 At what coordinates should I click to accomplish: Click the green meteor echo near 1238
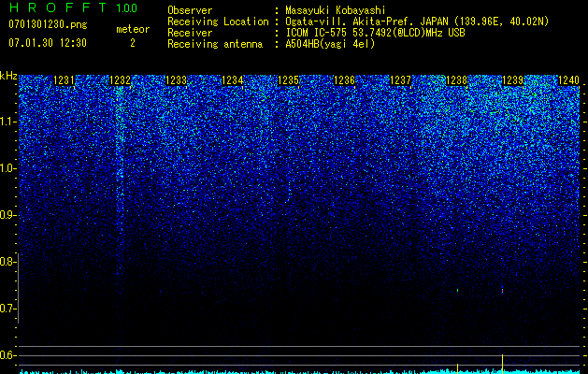(x=457, y=290)
